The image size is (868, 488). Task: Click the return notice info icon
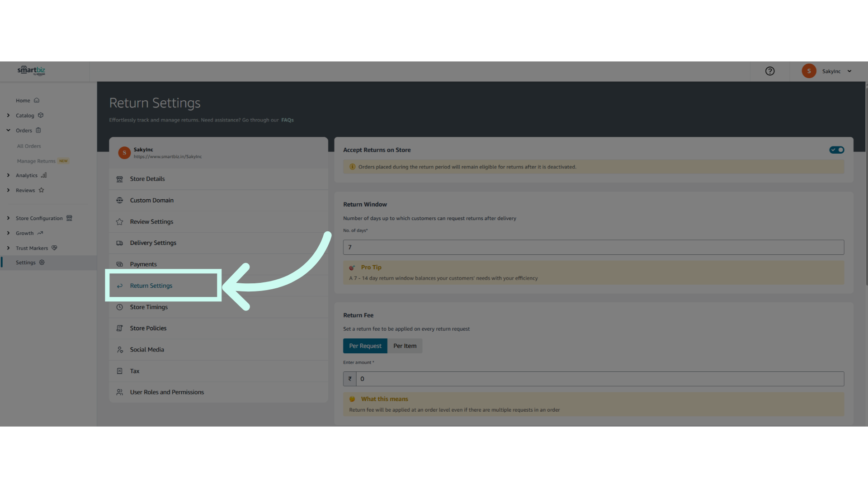352,167
